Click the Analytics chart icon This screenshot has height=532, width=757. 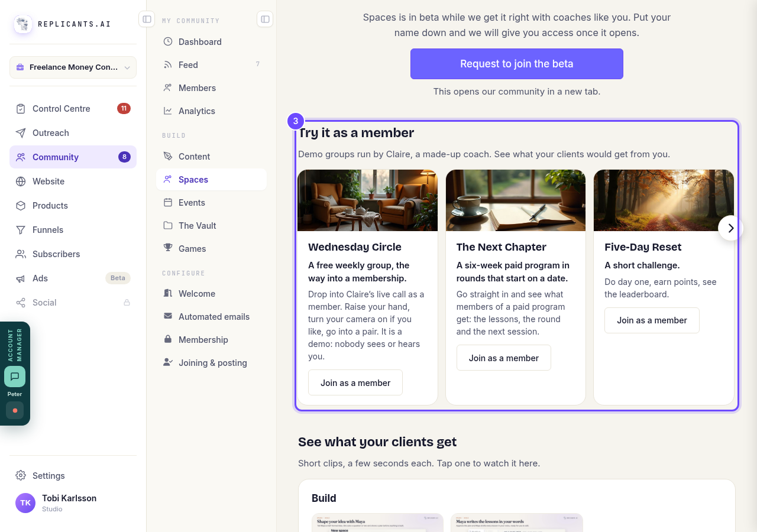coord(168,111)
